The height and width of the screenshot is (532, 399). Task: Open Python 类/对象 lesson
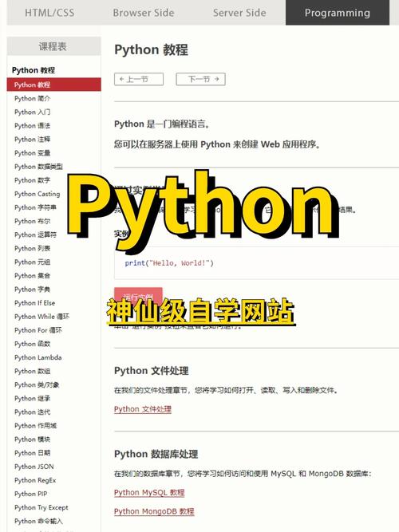point(37,384)
